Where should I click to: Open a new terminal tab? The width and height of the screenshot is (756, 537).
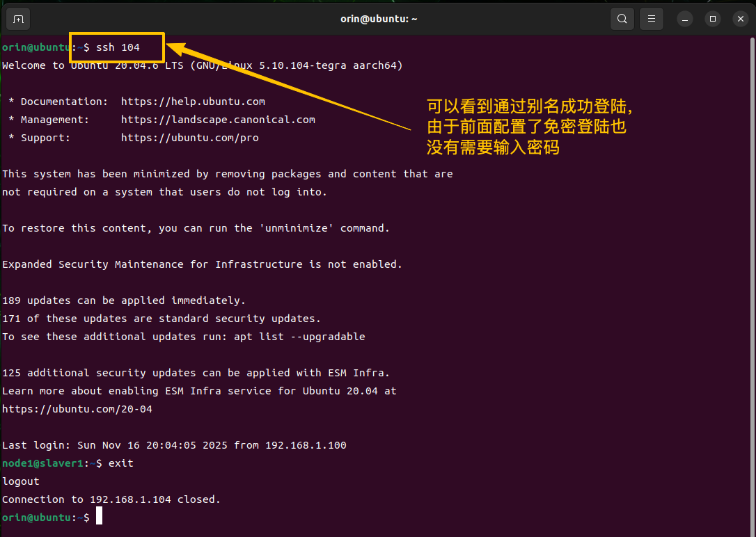coord(18,19)
